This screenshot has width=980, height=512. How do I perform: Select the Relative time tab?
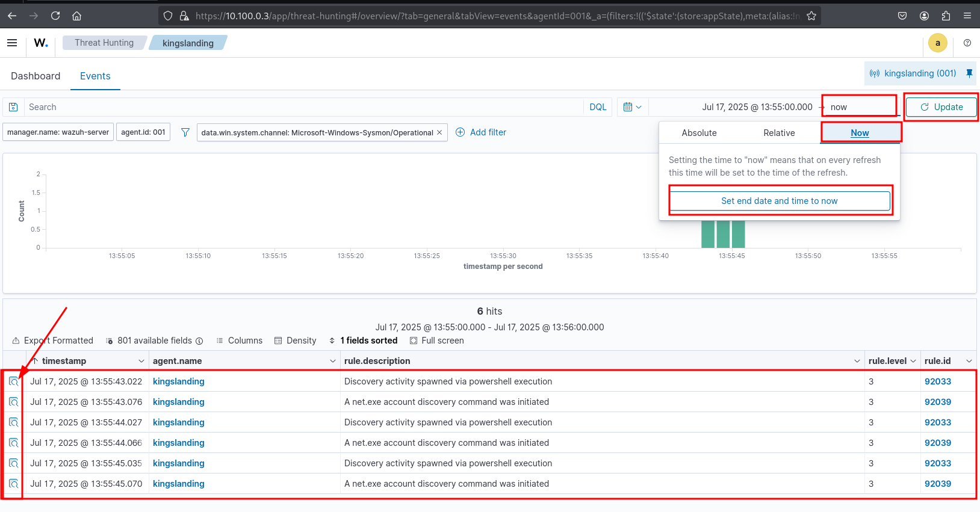[x=779, y=133]
